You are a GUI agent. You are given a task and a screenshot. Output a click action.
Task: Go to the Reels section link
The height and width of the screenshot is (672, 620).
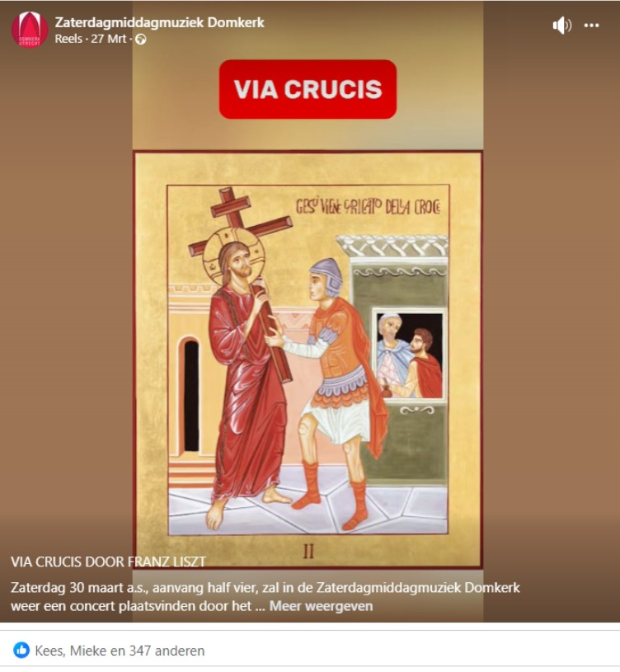coord(68,39)
